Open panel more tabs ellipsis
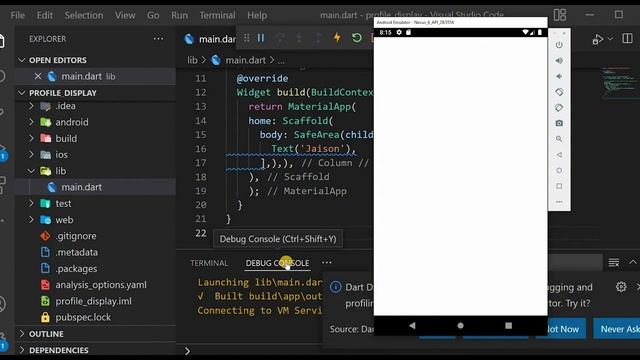Viewport: 640px width, 360px height. click(x=327, y=263)
